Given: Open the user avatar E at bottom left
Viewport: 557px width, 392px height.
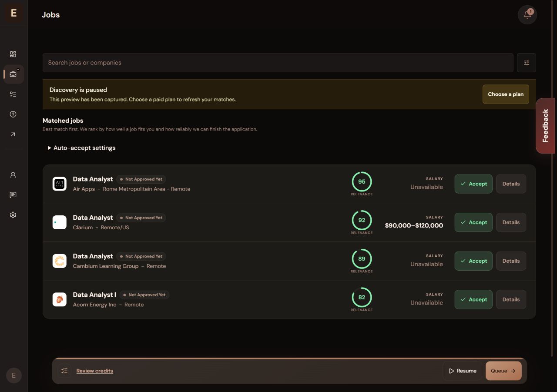Looking at the screenshot, I should (x=13, y=375).
